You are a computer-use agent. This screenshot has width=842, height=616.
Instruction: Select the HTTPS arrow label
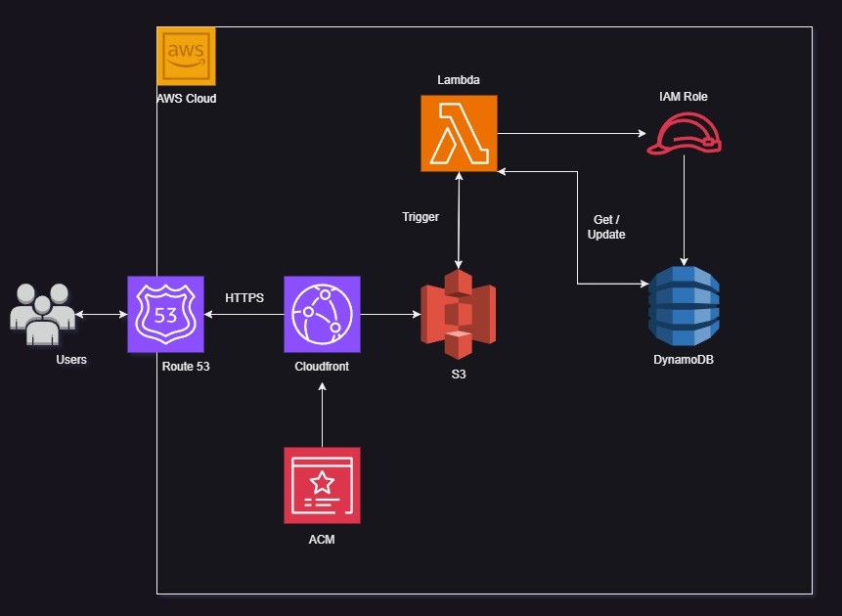point(244,298)
